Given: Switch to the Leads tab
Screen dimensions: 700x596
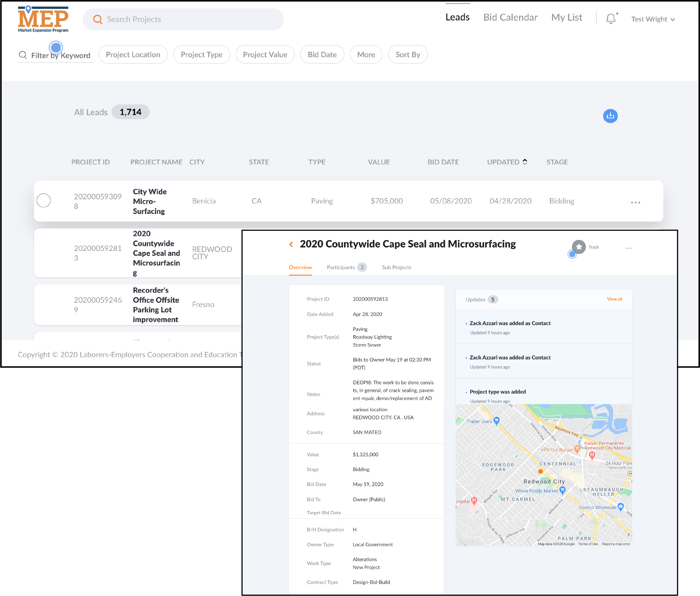Looking at the screenshot, I should coord(457,17).
